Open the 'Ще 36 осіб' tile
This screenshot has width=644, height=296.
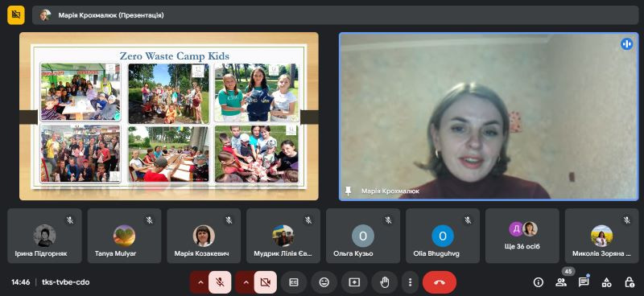coord(522,236)
